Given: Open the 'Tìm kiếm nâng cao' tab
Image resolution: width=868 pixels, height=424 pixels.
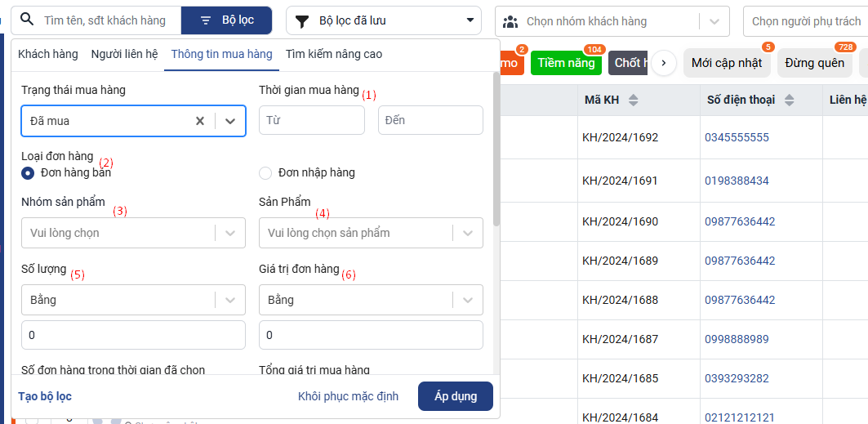Looking at the screenshot, I should [x=333, y=55].
